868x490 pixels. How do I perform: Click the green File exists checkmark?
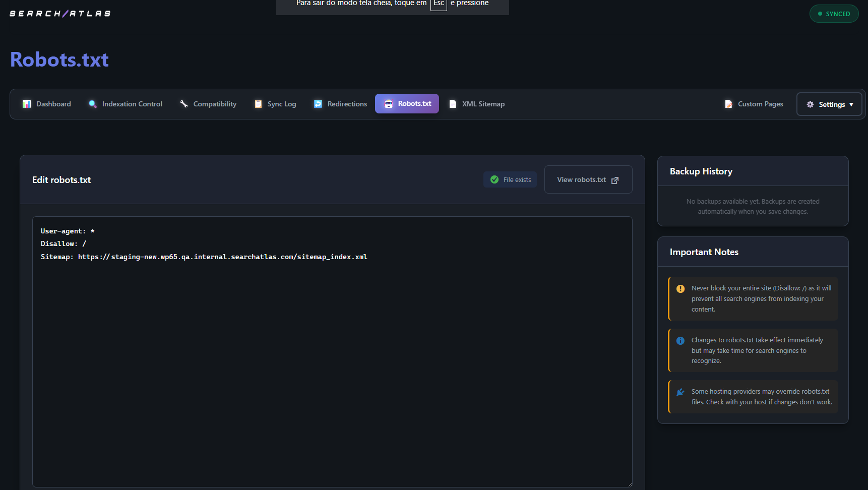coord(494,179)
